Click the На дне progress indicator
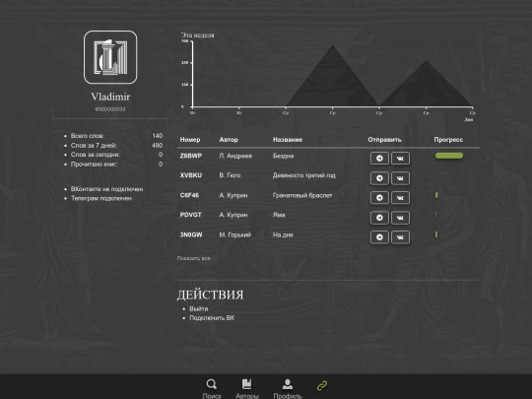Viewport: 532px width, 399px height. [x=436, y=234]
